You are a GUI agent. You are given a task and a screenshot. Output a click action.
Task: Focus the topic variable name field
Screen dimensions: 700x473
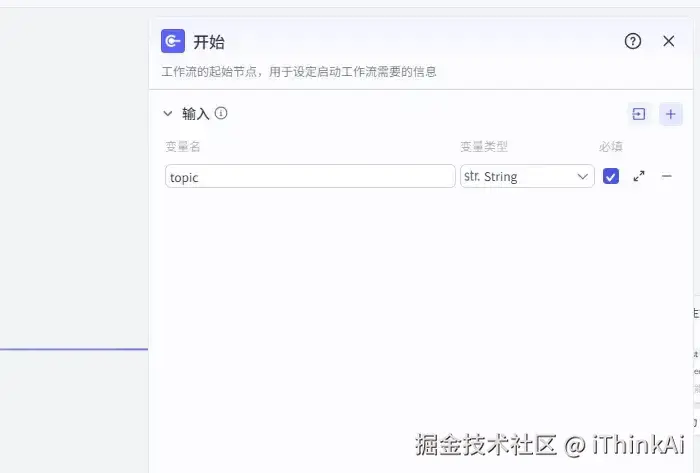[x=310, y=176]
